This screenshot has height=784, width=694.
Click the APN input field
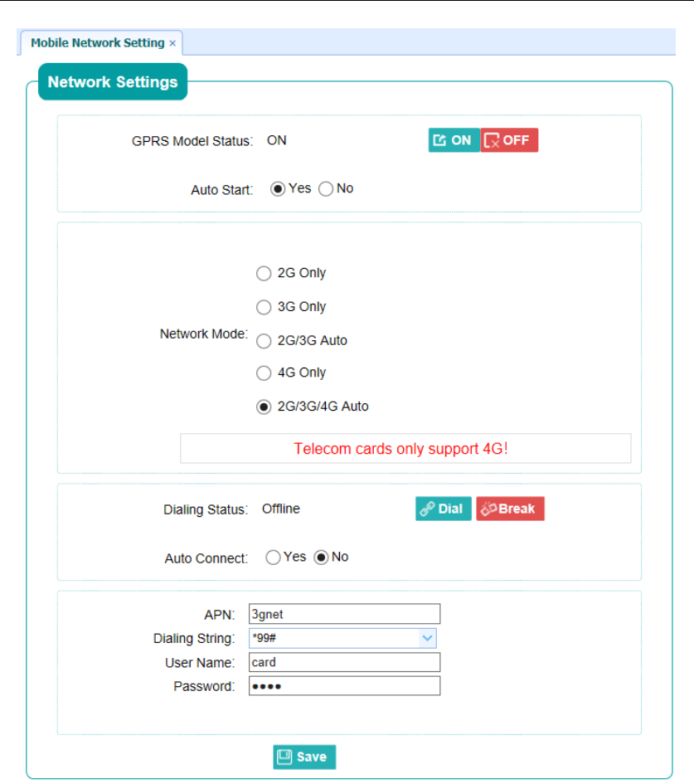click(x=344, y=614)
